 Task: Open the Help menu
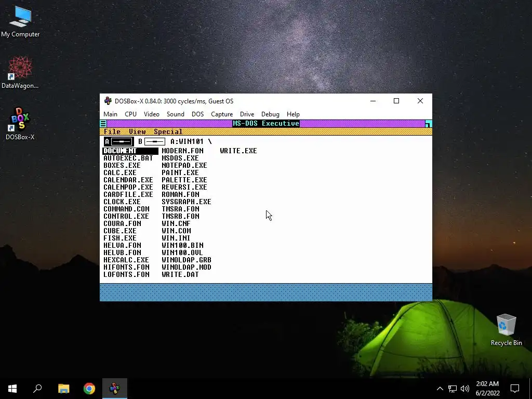pos(293,114)
